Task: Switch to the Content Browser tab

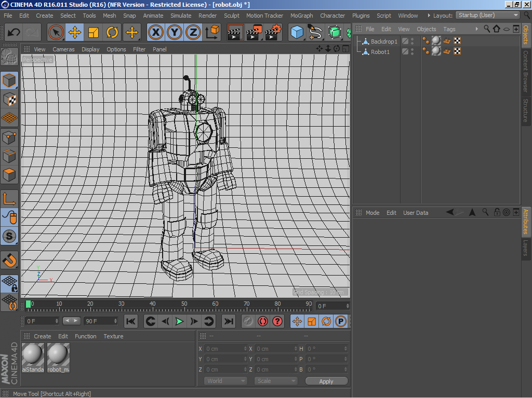Action: [525, 71]
